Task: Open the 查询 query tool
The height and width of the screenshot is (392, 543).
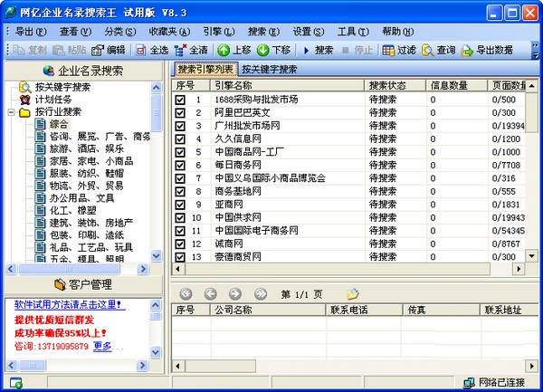Action: click(428, 51)
